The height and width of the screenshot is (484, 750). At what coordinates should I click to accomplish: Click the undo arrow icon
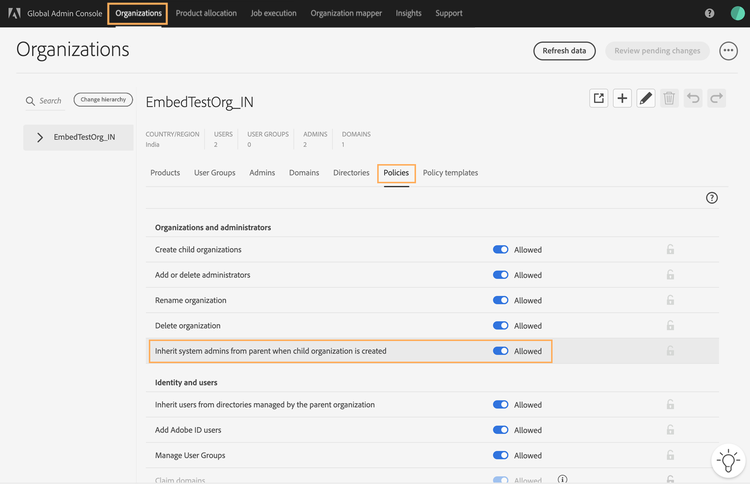click(x=693, y=98)
